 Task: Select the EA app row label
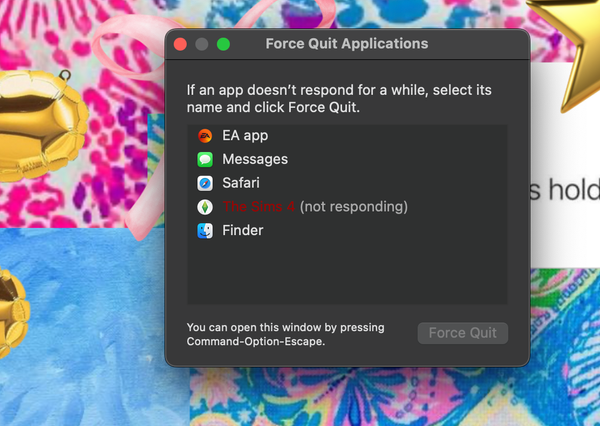click(245, 135)
